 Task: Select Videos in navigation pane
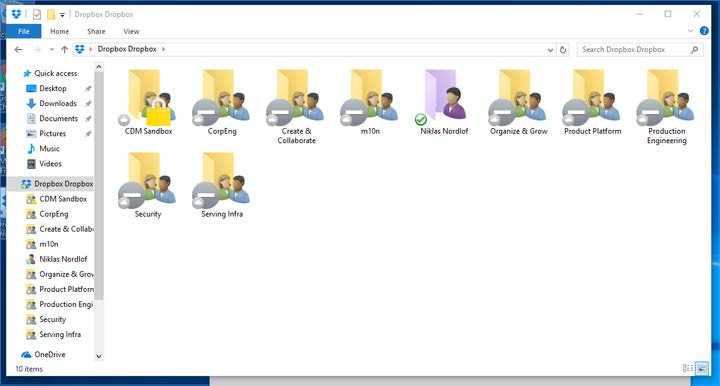tap(51, 164)
